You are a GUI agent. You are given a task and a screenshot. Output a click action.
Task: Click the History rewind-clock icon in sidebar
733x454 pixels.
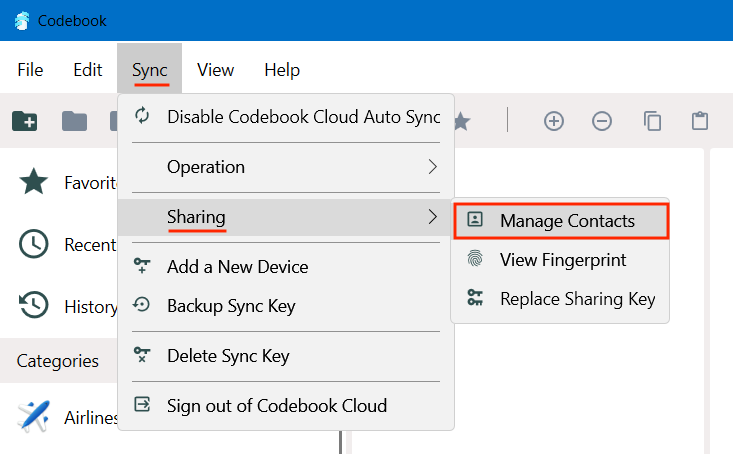tap(34, 305)
